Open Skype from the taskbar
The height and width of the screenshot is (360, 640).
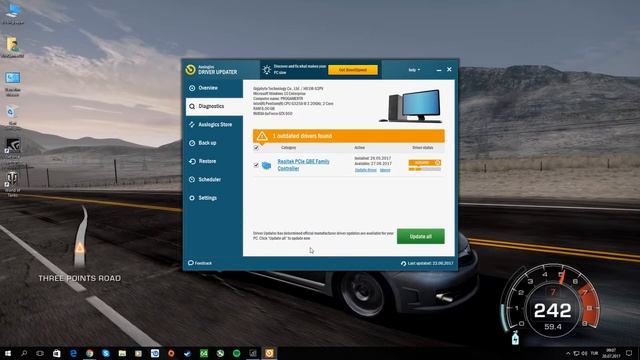106,353
